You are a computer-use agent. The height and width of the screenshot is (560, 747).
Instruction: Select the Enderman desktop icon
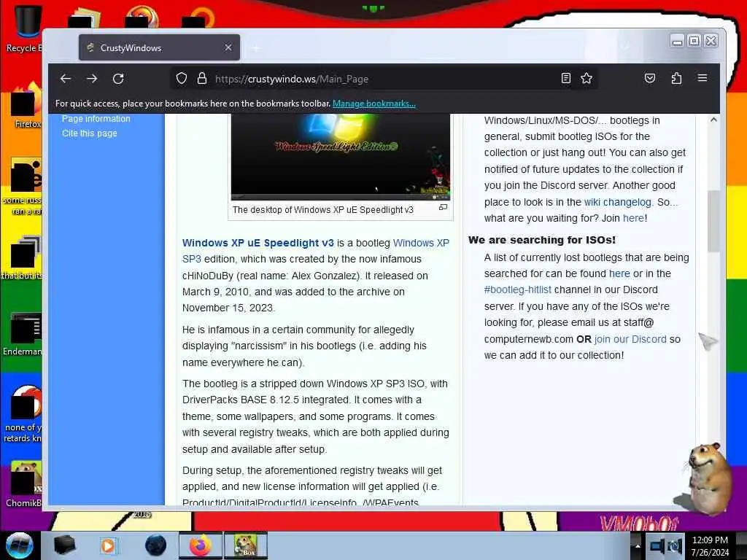[x=23, y=334]
